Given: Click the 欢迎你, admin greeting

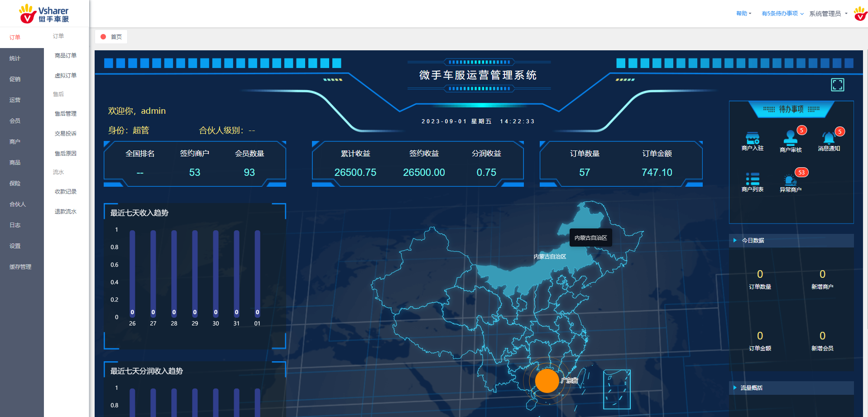Looking at the screenshot, I should [137, 111].
